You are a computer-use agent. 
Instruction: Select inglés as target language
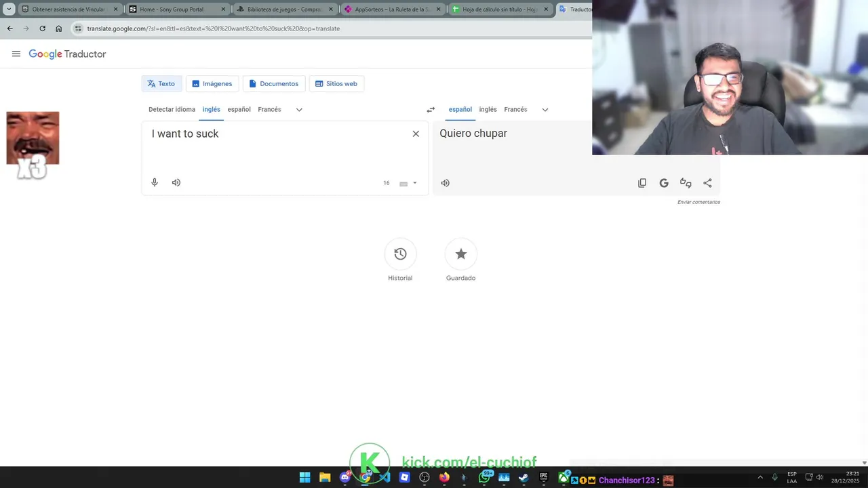coord(488,109)
